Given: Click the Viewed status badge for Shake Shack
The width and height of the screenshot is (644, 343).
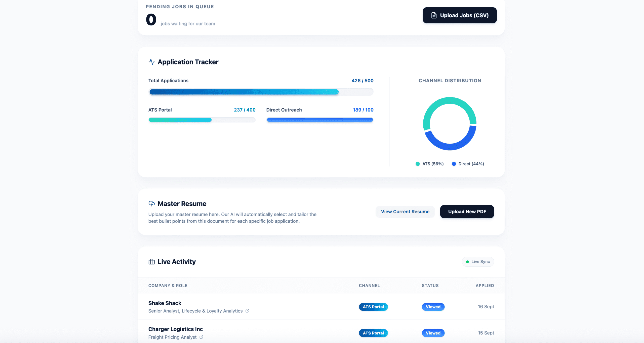Looking at the screenshot, I should click(x=433, y=307).
